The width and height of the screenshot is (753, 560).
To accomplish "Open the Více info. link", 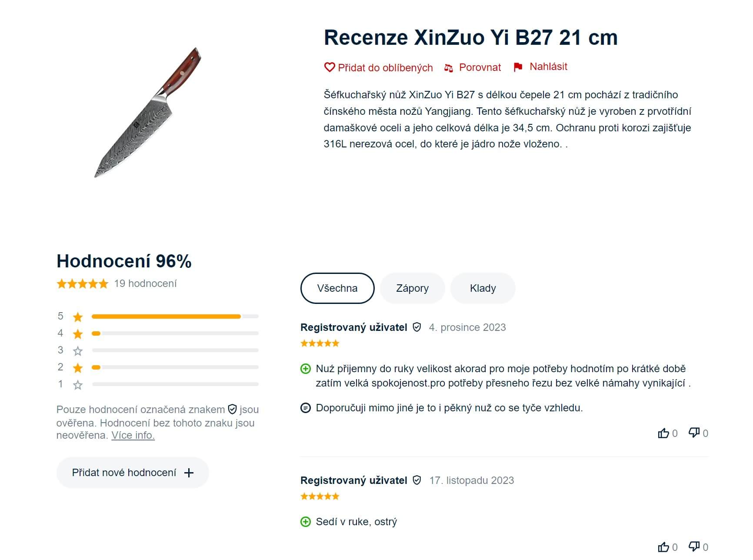I will point(133,435).
